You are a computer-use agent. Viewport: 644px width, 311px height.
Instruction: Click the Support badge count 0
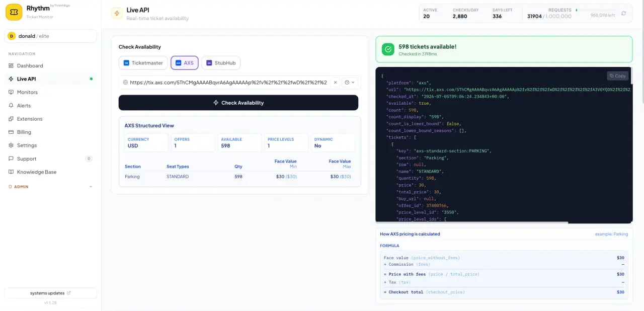89,159
